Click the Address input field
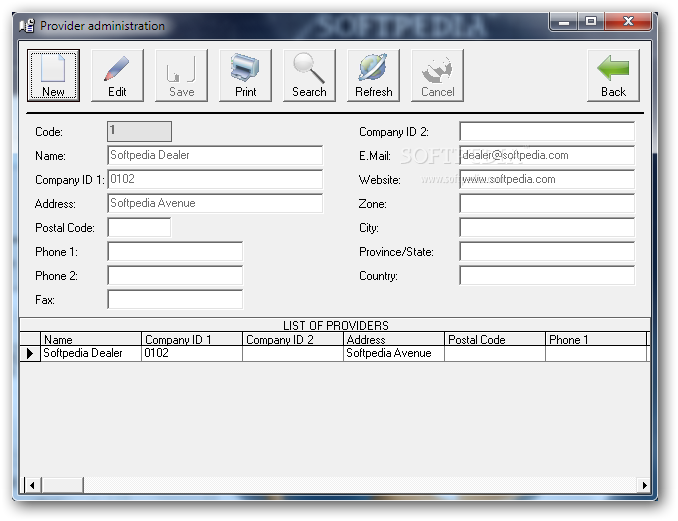678x521 pixels. (x=215, y=203)
